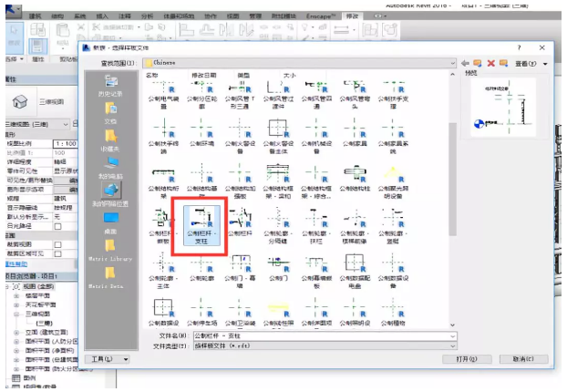Select the 公制风管 T 形三通 template
567x392 pixels.
[240, 95]
